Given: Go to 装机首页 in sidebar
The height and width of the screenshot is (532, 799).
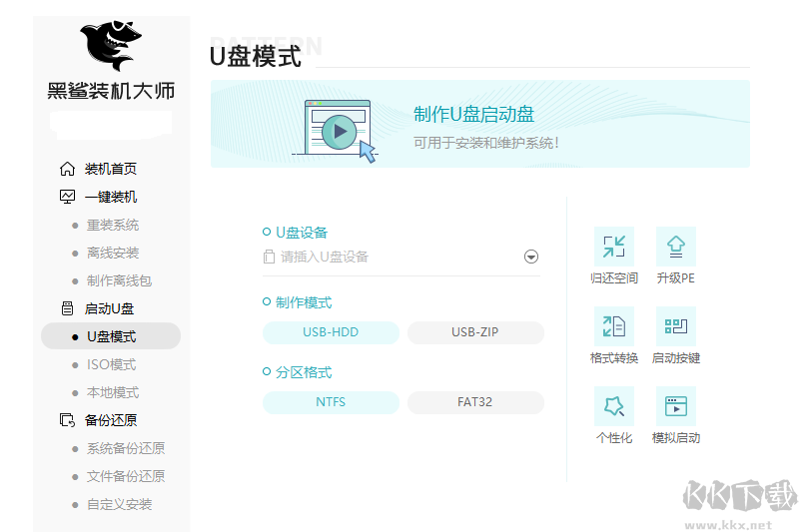Looking at the screenshot, I should coord(111,169).
